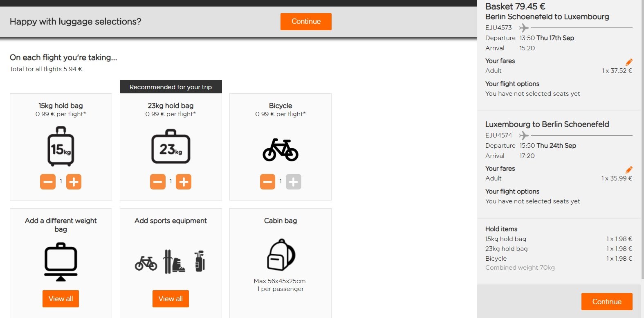Viewport: 644px width, 318px height.
Task: Click the greyed-out bicycle plus button
Action: pos(294,182)
